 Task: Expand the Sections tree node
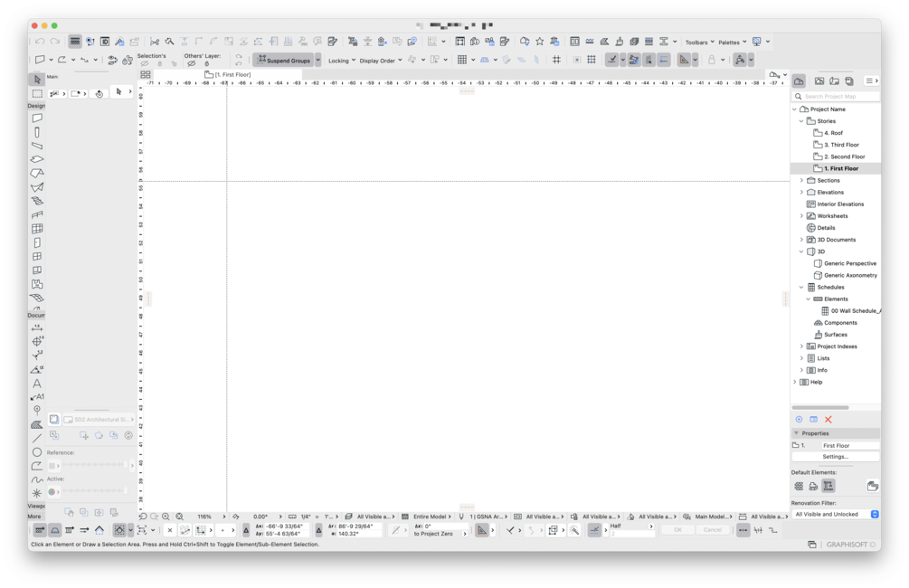point(801,180)
